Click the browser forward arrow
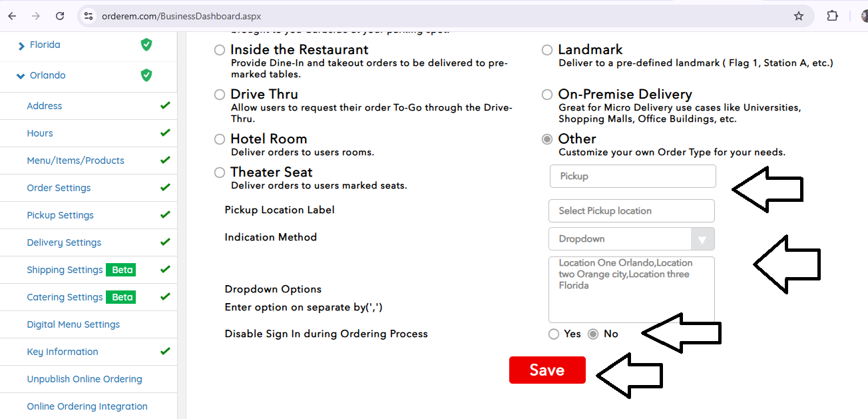Viewport: 868px width, 419px height. click(x=36, y=16)
